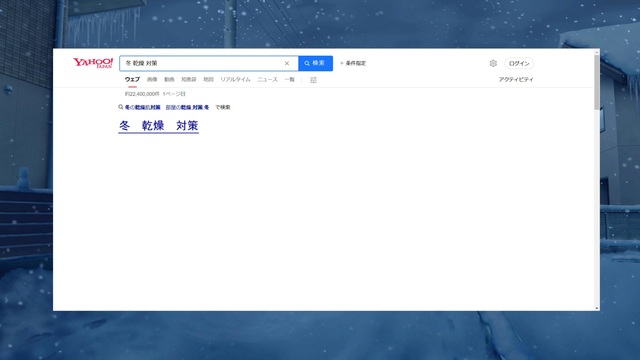Open the 知恵袋 tab

pyautogui.click(x=189, y=80)
